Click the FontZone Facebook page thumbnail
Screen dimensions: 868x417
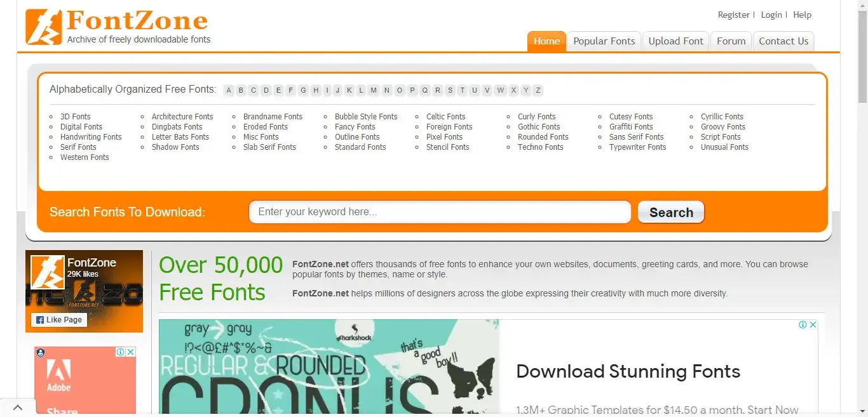click(48, 272)
